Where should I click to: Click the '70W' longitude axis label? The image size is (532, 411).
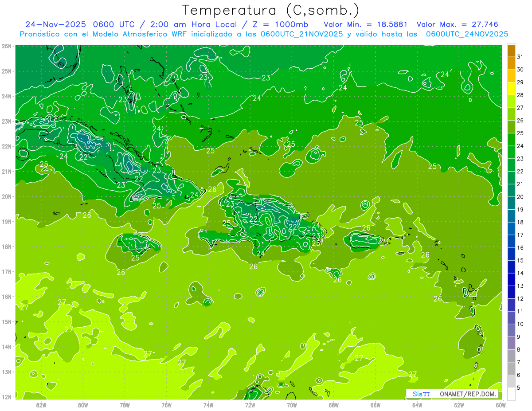(292, 405)
